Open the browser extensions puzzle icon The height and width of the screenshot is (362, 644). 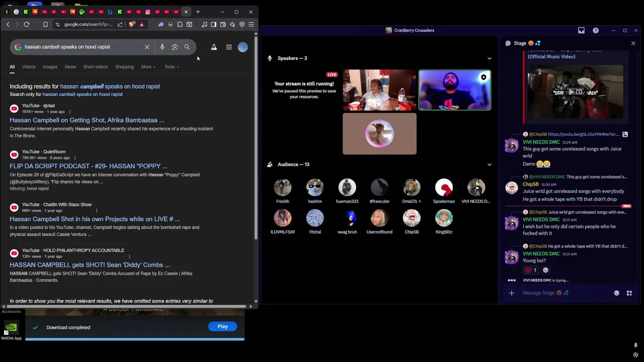tap(180, 24)
